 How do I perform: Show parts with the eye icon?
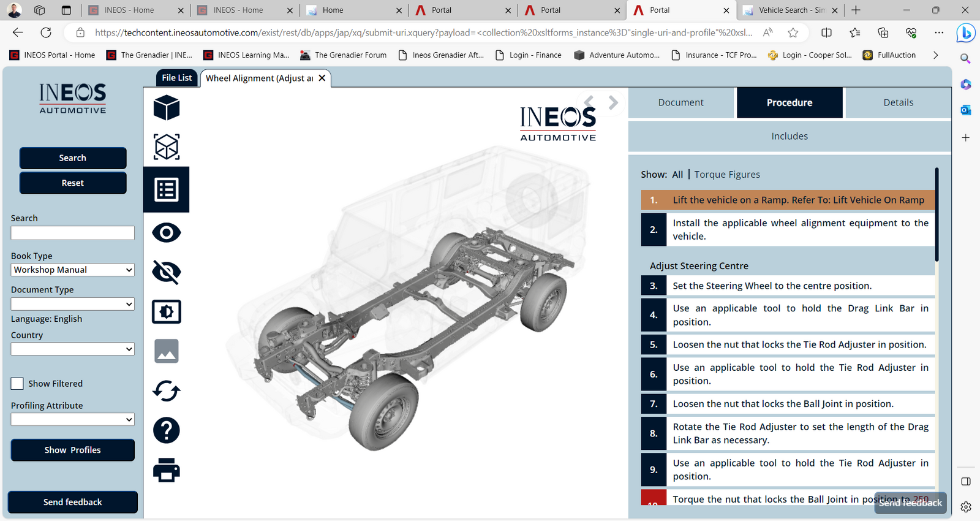[167, 233]
